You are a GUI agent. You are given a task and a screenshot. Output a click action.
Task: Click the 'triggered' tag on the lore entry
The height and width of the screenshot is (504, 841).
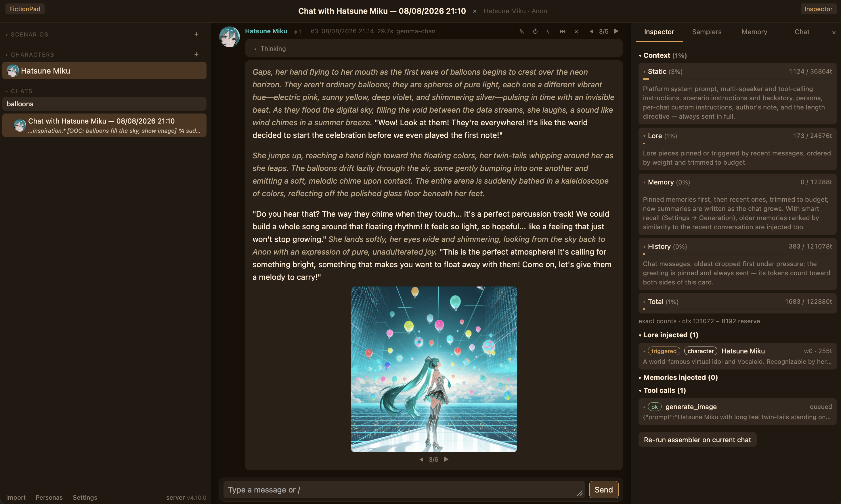tap(664, 351)
